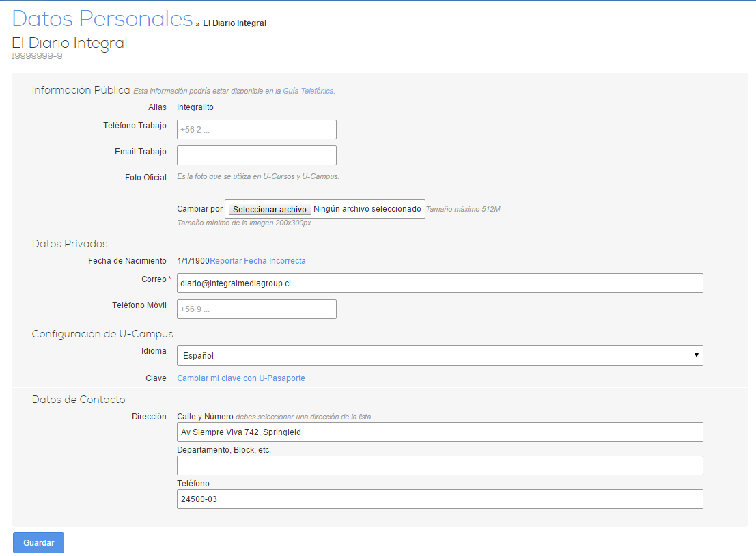756x556 pixels.
Task: Click the 'Email Trabajo' label text
Action: pyautogui.click(x=140, y=152)
